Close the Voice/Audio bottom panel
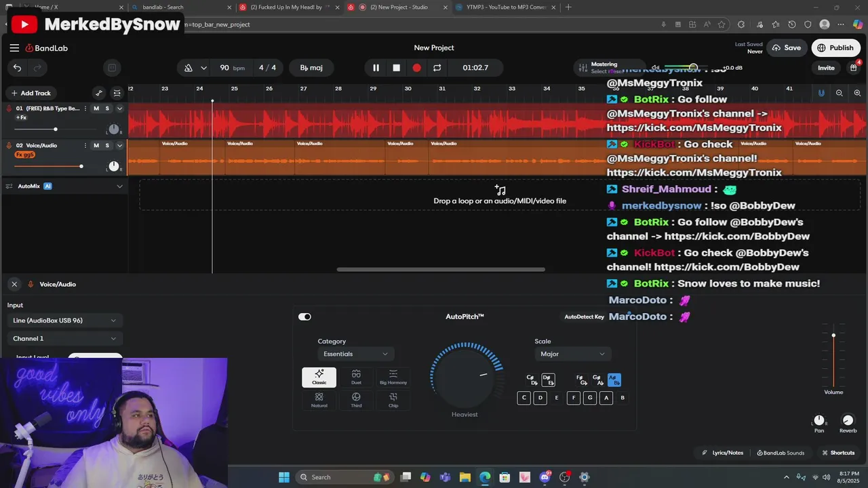 (x=14, y=284)
